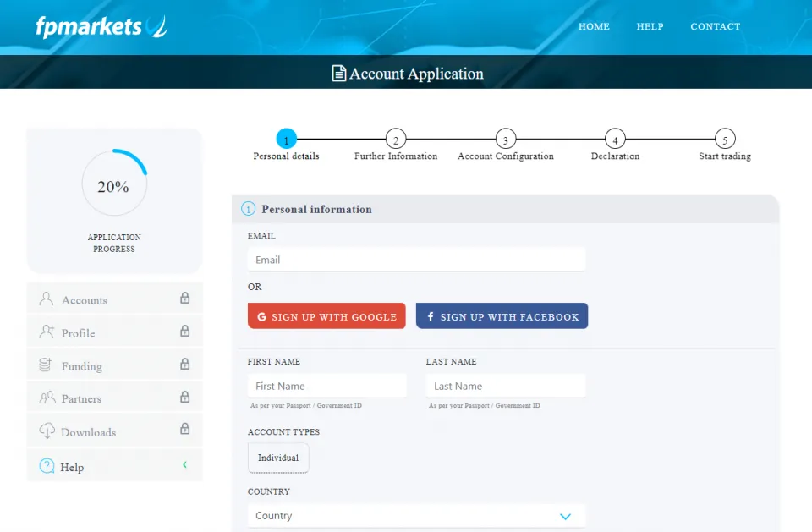Focus the Email input field
812x532 pixels.
coord(416,260)
